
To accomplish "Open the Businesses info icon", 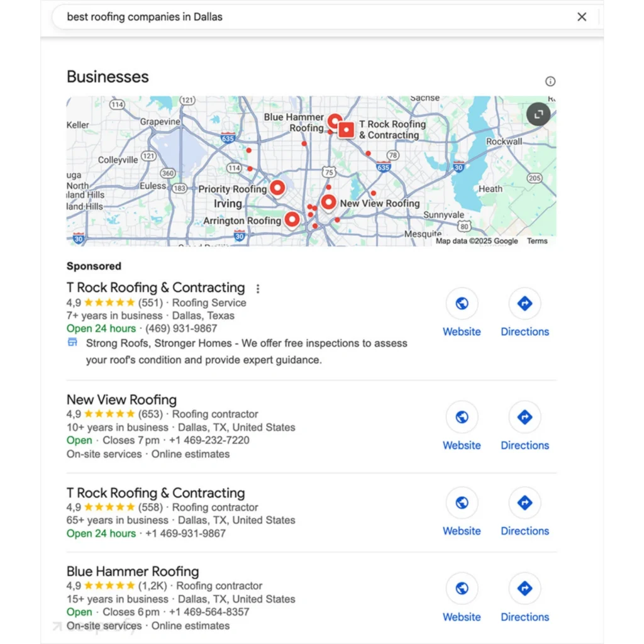I will click(550, 81).
